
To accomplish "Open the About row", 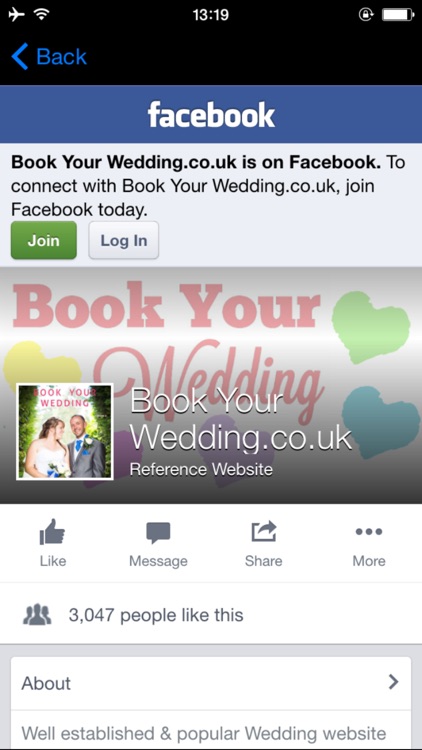I will tap(211, 683).
